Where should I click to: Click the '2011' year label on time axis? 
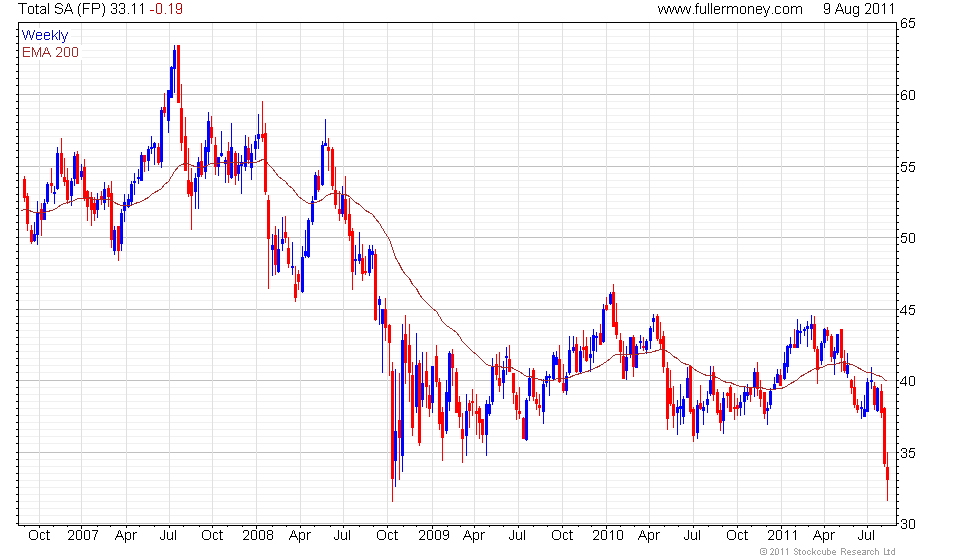click(782, 536)
